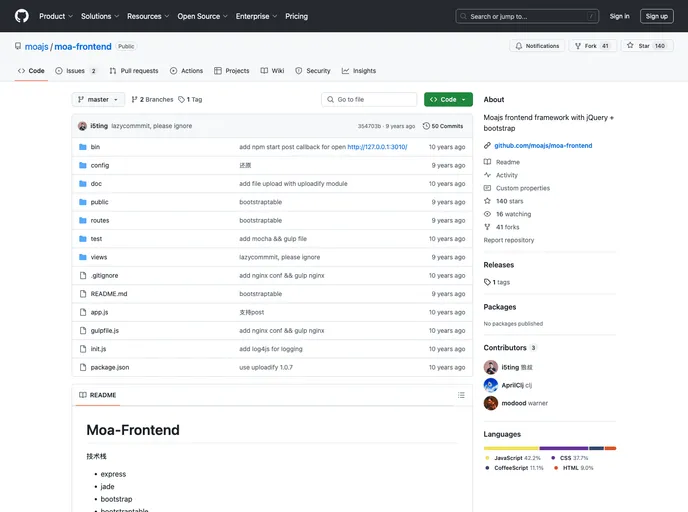Open the Wiki tab
688x512 pixels.
(x=272, y=71)
